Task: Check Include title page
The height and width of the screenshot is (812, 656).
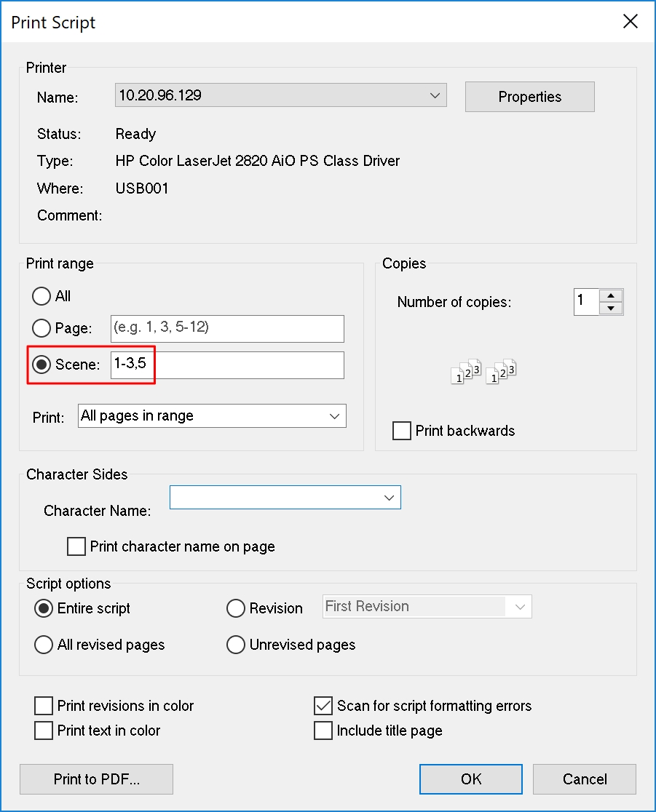Action: 323,731
